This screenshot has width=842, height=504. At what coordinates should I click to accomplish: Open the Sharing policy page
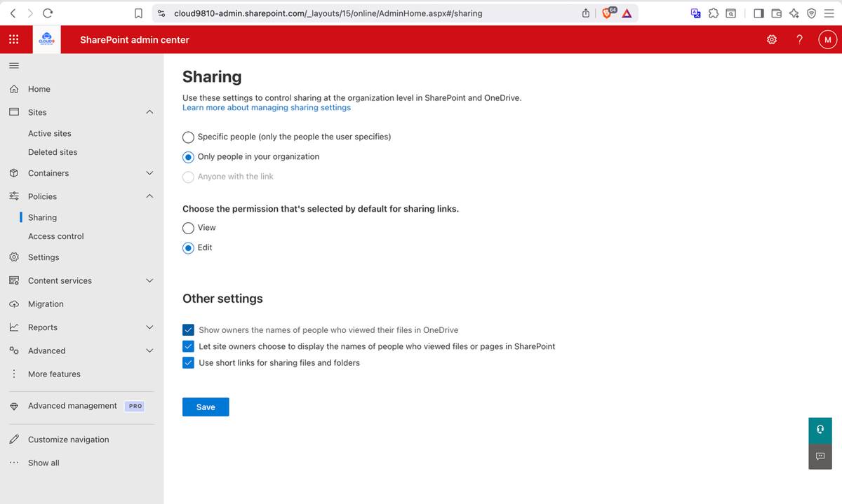42,217
